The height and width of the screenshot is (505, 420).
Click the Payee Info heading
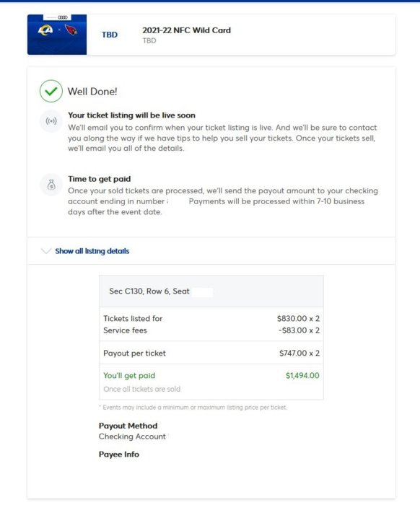coord(119,454)
